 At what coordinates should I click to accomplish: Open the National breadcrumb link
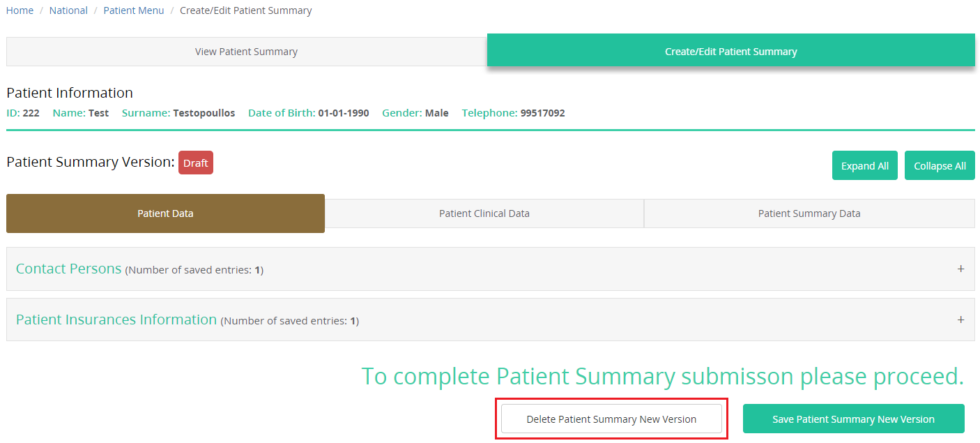tap(68, 10)
